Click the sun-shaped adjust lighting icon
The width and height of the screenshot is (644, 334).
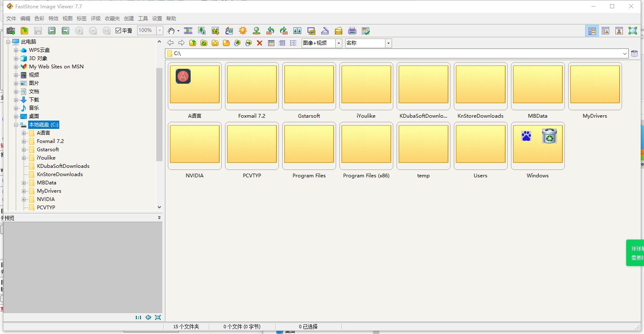(x=242, y=31)
